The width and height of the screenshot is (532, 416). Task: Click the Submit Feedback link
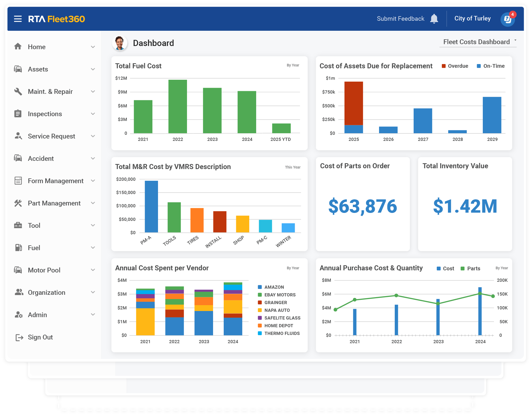(400, 19)
